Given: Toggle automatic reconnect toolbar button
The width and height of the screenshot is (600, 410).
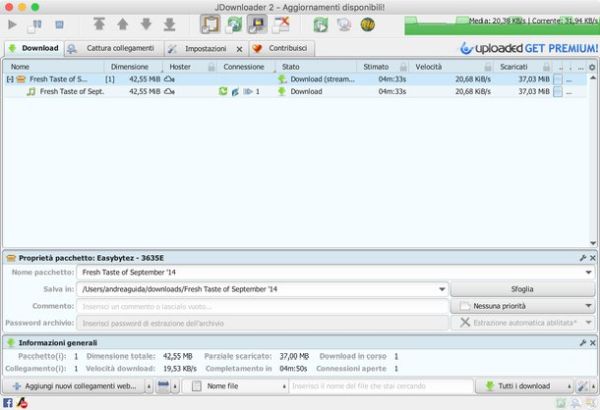Looking at the screenshot, I should coord(235,24).
